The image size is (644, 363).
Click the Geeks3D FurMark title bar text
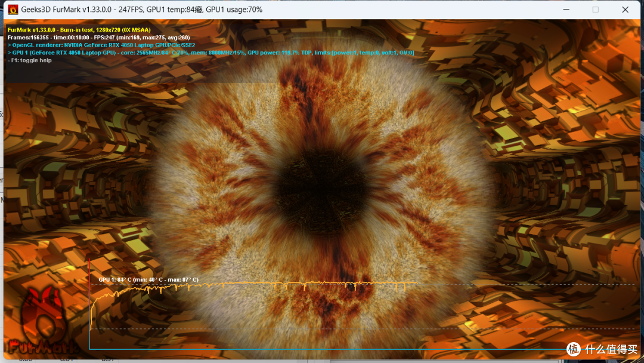(142, 10)
